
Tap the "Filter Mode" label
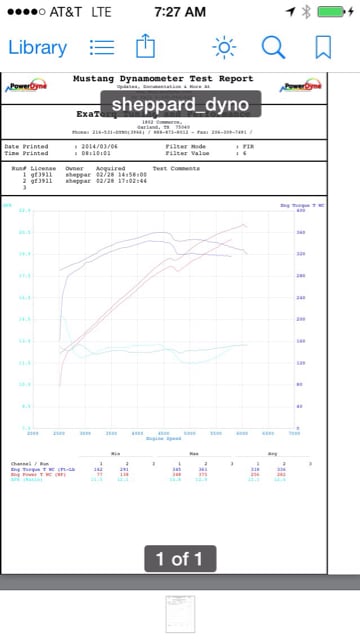coord(186,147)
